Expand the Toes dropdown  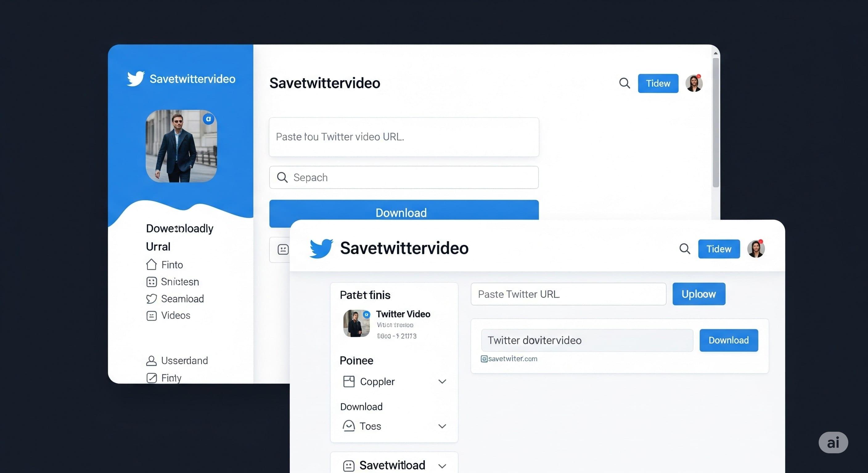[394, 426]
